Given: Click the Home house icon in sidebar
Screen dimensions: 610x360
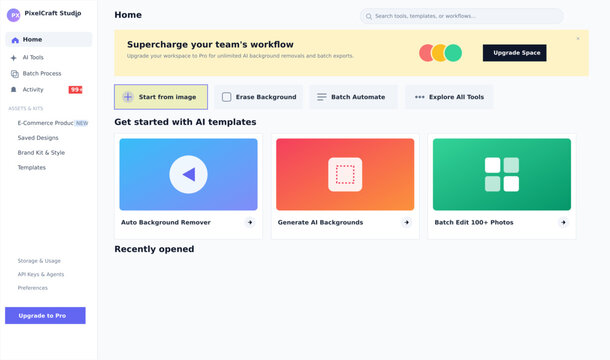Looking at the screenshot, I should click(x=15, y=40).
